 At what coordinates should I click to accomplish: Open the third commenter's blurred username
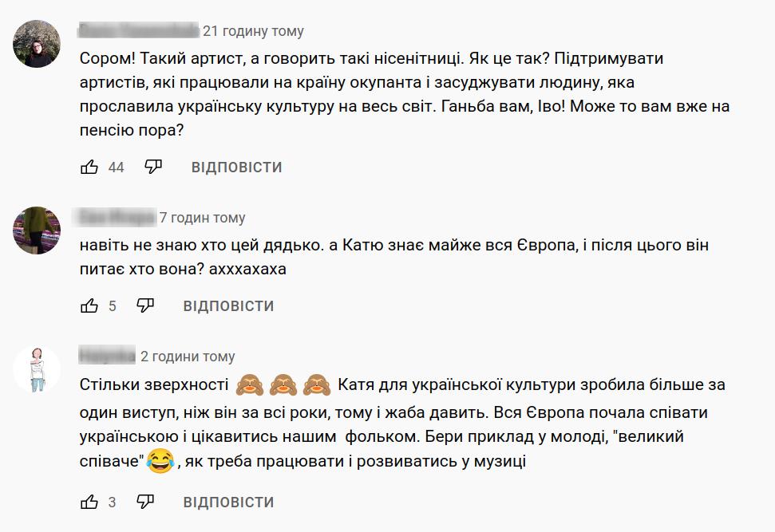(107, 357)
